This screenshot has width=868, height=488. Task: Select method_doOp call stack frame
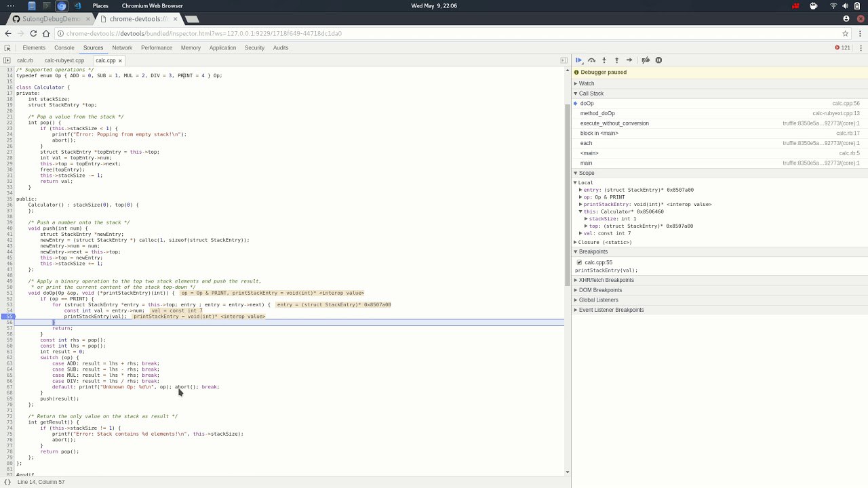click(x=719, y=113)
